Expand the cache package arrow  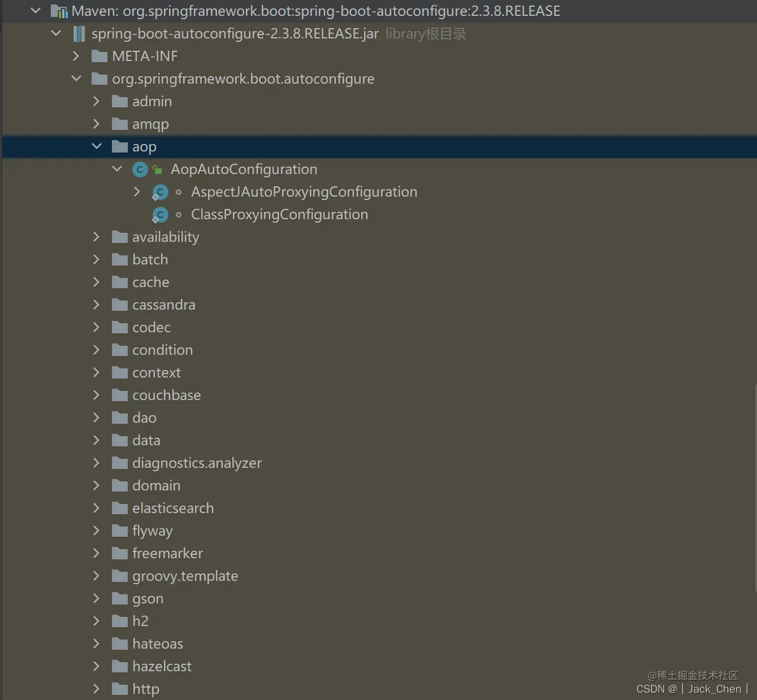97,282
